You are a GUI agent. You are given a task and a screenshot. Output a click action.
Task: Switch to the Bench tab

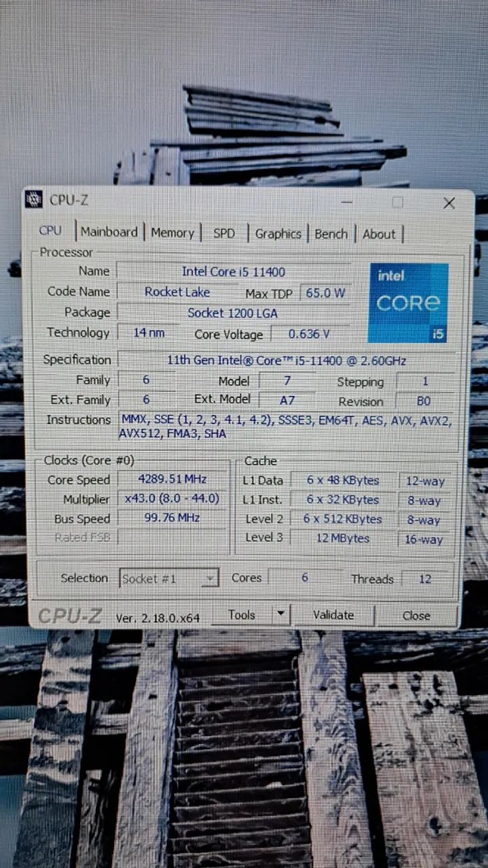(331, 234)
